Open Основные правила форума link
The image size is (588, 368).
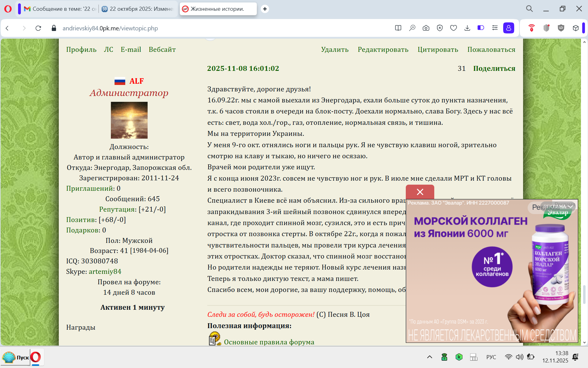(269, 342)
